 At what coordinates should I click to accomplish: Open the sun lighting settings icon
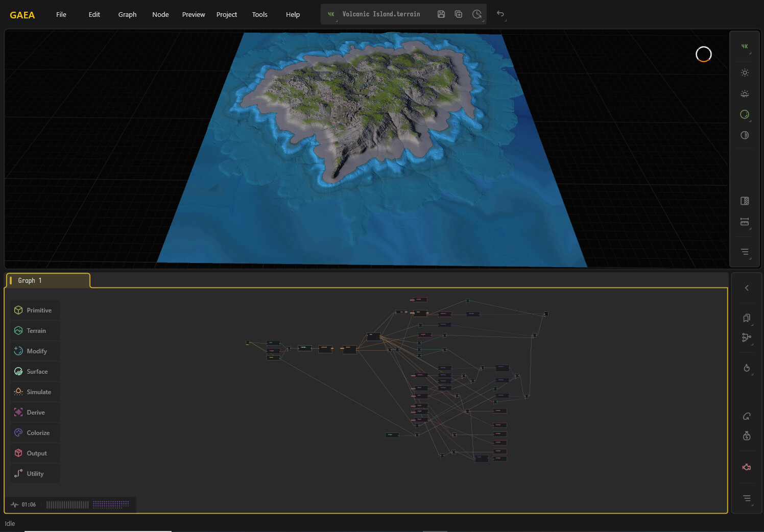[744, 72]
